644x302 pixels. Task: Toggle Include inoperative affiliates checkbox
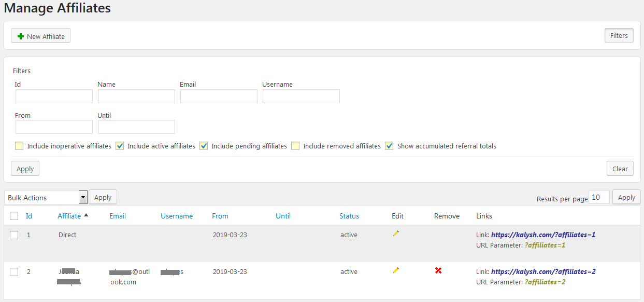tap(19, 146)
